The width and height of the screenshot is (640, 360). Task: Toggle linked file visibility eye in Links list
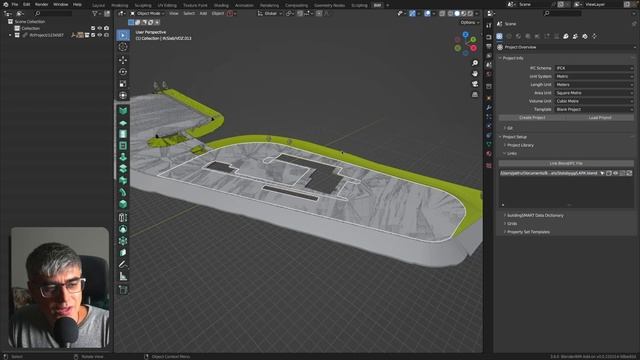(x=615, y=173)
